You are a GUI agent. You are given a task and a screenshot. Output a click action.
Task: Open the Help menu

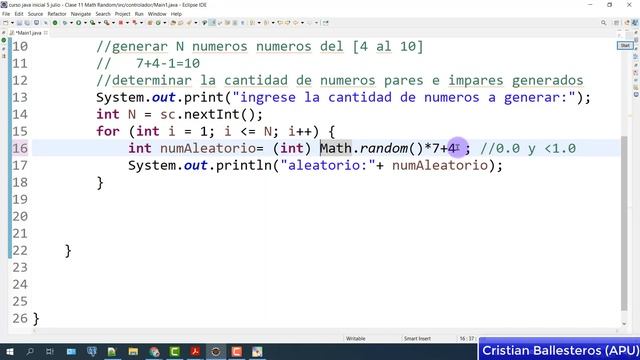coord(176,14)
